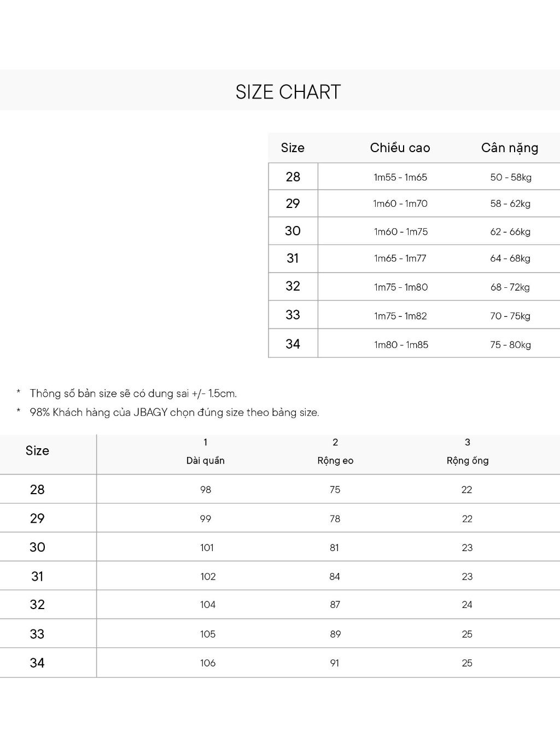Click the pants length value 98
Viewport: 560px width, 747px height.
point(206,490)
